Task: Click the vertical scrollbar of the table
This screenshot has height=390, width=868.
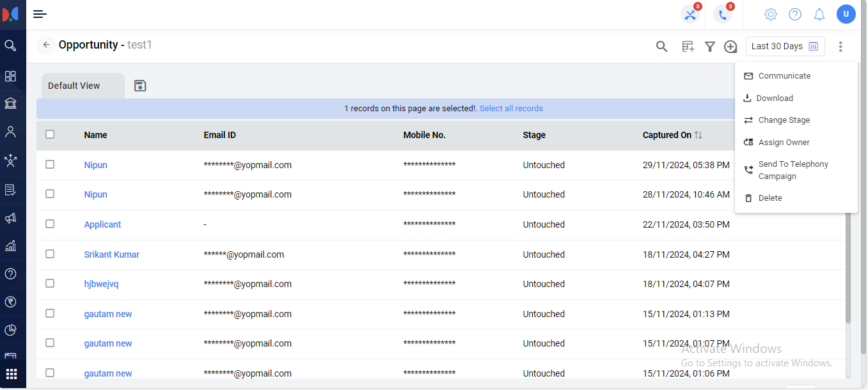Action: (848, 269)
